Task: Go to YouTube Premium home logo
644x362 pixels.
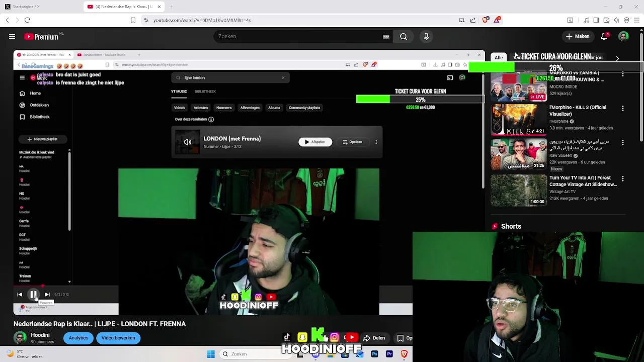Action: click(x=42, y=36)
